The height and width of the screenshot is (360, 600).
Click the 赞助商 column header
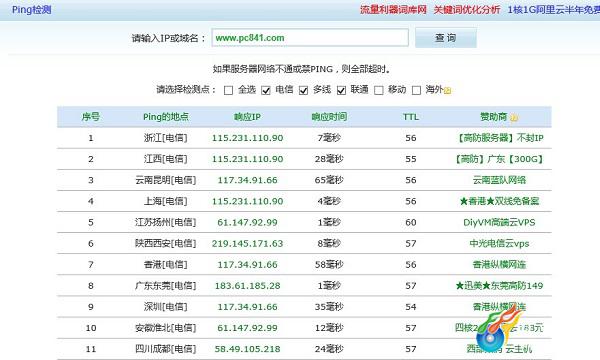click(494, 117)
